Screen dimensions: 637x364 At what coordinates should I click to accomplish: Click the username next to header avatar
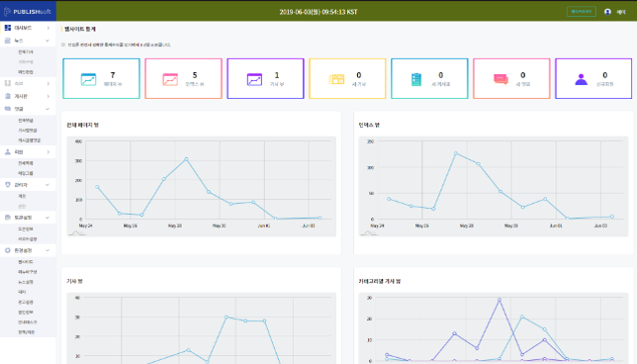[621, 12]
